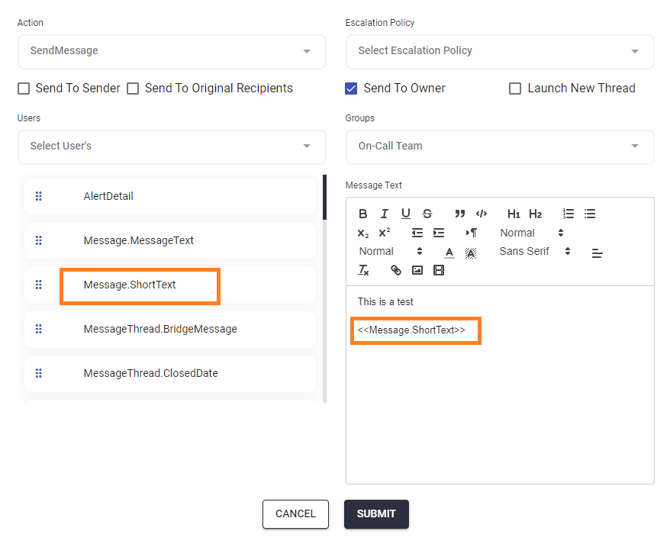Uncheck the Send To Owner checkbox
The image size is (670, 544).
(351, 88)
